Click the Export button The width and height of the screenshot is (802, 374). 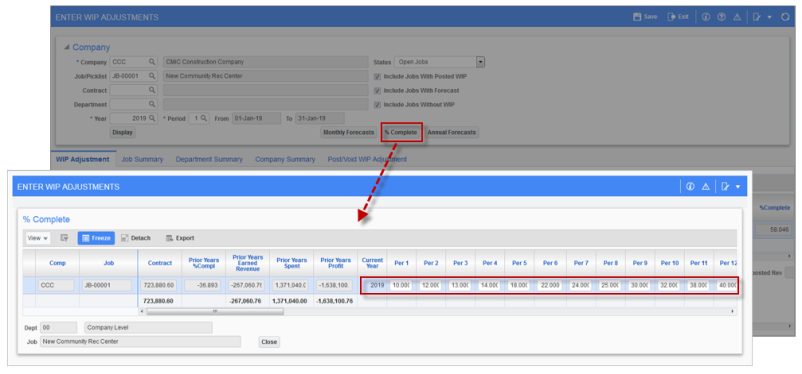(180, 238)
